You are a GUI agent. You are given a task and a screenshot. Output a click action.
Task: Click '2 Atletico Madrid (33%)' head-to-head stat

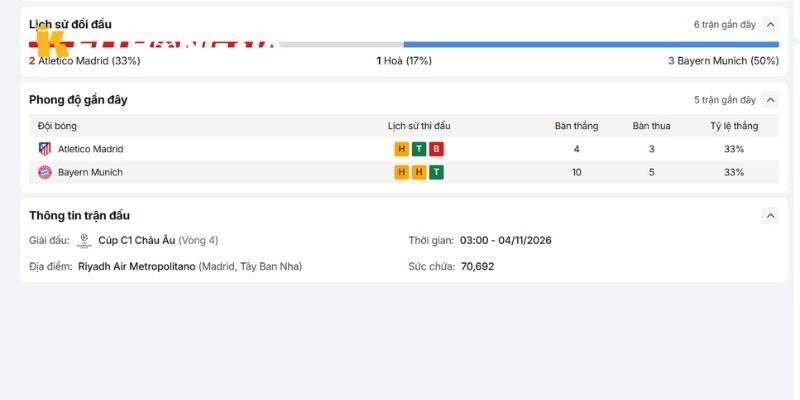point(85,61)
